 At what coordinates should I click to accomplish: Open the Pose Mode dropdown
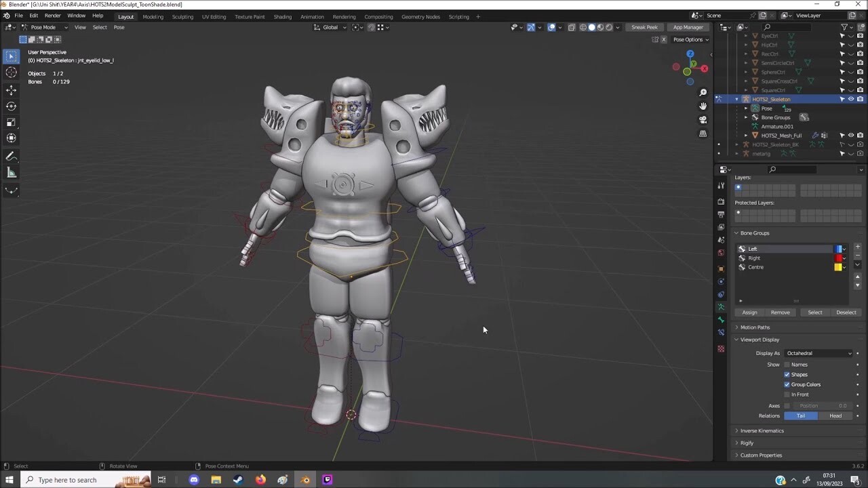click(x=44, y=27)
